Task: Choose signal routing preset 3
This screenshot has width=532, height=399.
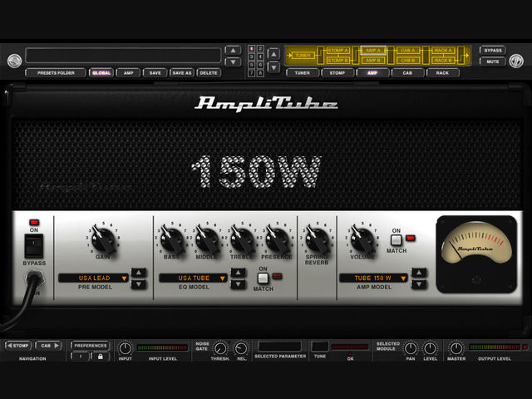Action: point(251,57)
